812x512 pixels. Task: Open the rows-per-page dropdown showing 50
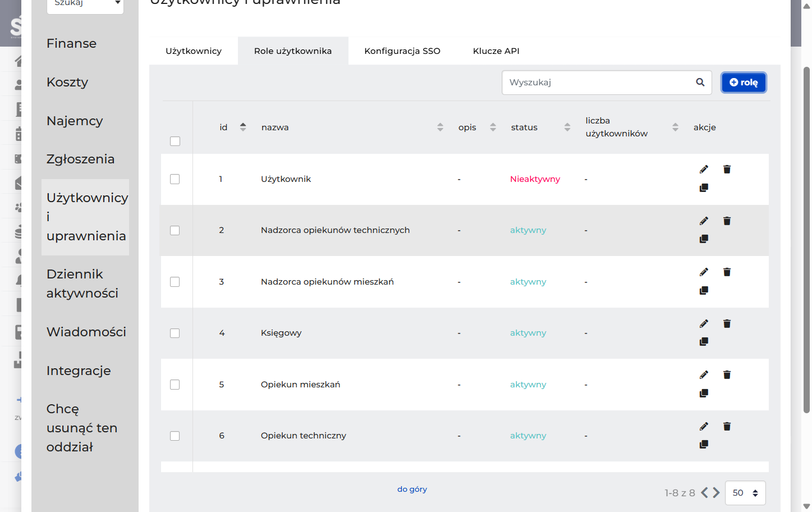click(745, 493)
